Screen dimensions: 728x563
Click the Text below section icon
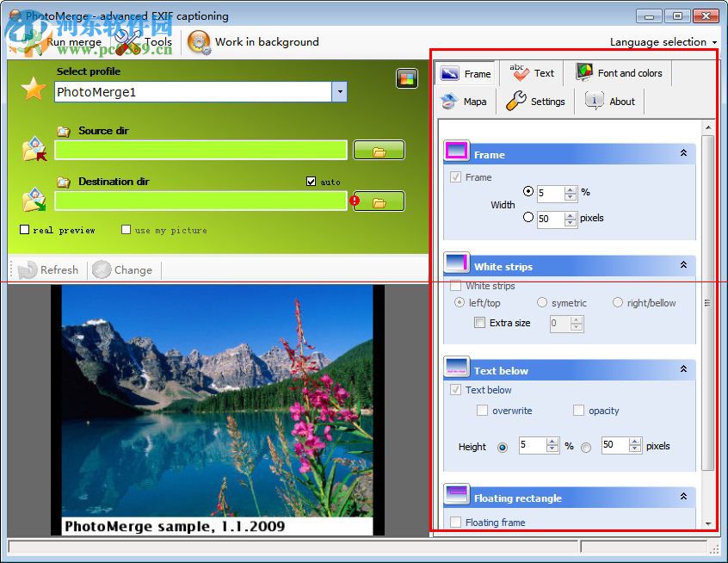(x=456, y=367)
